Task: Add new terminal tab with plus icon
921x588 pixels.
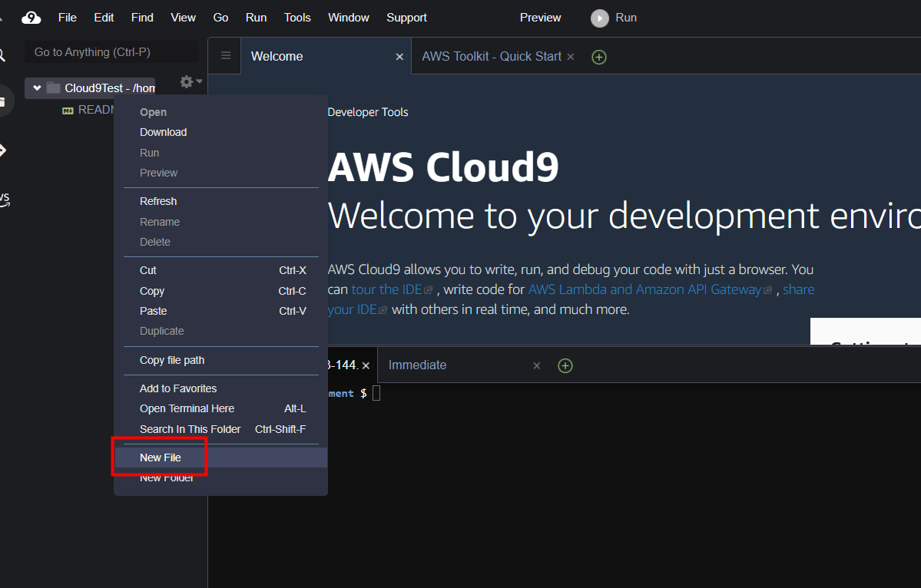Action: [x=565, y=365]
